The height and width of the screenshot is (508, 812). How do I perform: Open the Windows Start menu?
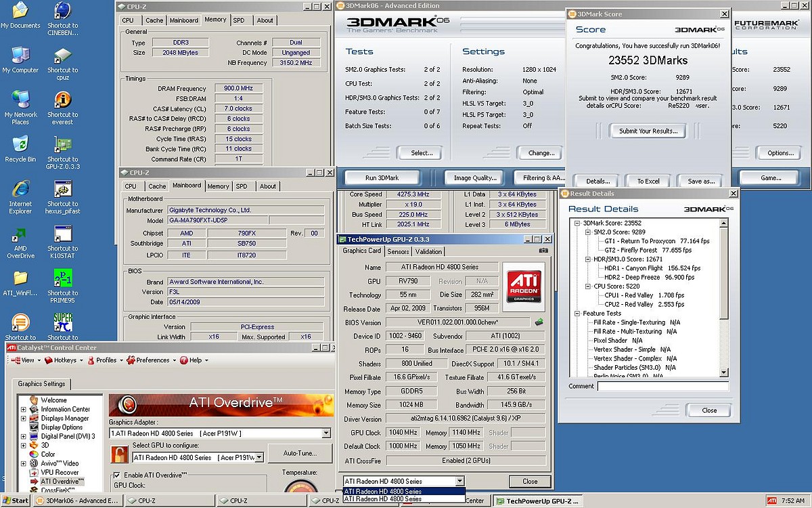click(x=15, y=501)
